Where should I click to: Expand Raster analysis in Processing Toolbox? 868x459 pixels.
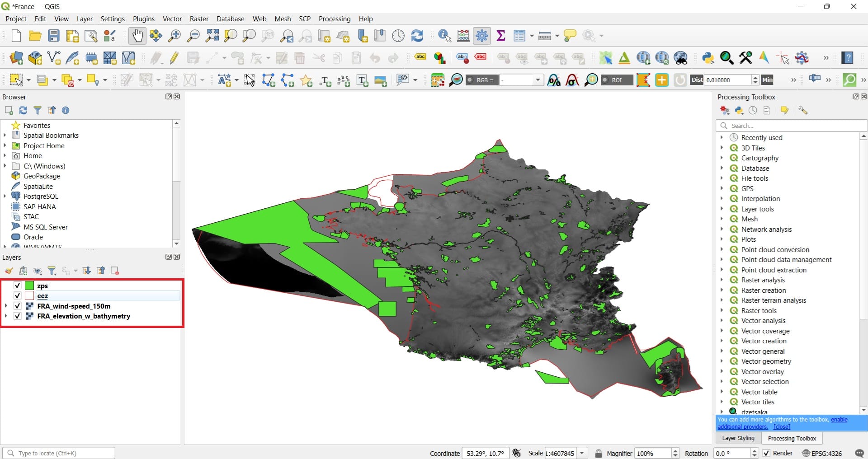tap(722, 280)
